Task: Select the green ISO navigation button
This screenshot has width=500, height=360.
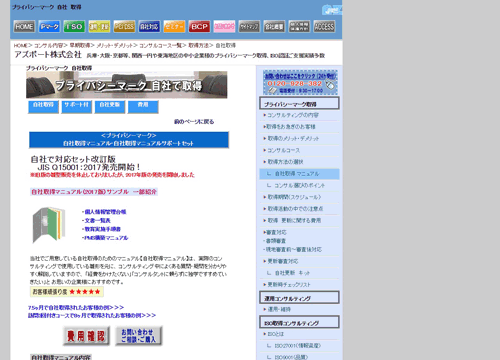Action: pyautogui.click(x=74, y=27)
